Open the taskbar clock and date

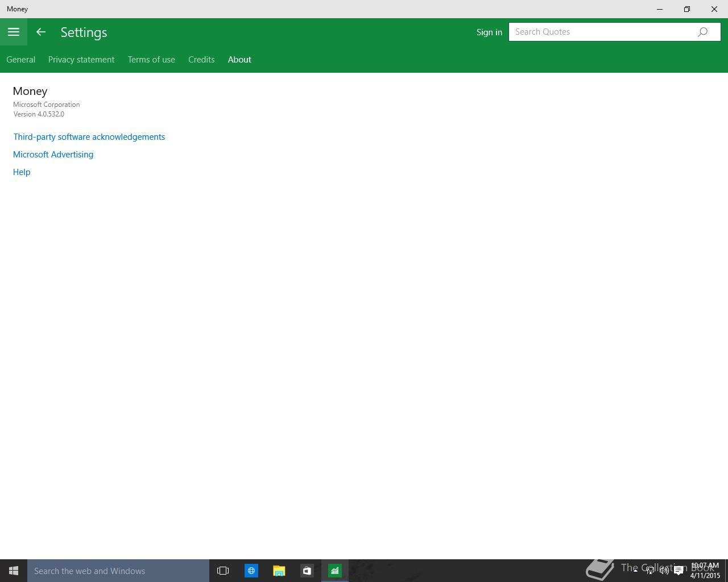pos(705,571)
